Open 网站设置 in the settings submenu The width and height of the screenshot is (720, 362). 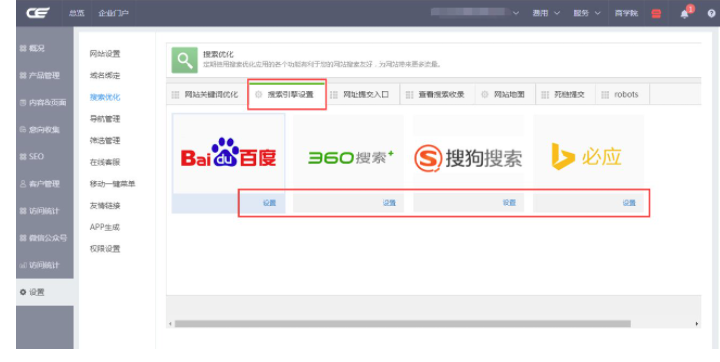coord(105,54)
